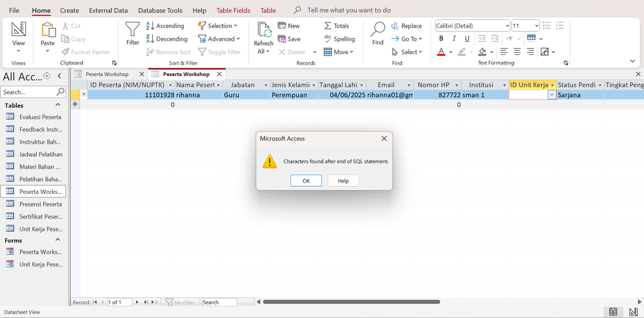Image resolution: width=644 pixels, height=318 pixels.
Task: Open the More records dropdown
Action: coord(338,52)
